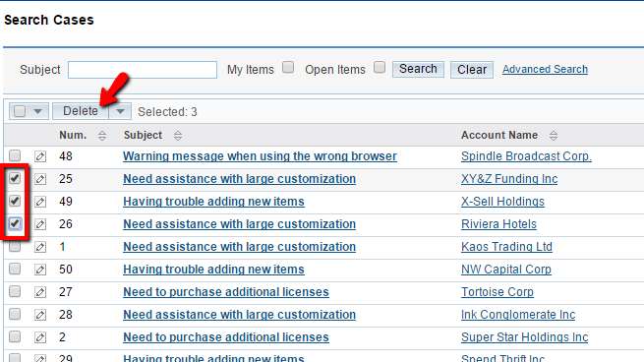Open Ink Conglomerate Inc account
This screenshot has height=362, width=644.
(518, 315)
